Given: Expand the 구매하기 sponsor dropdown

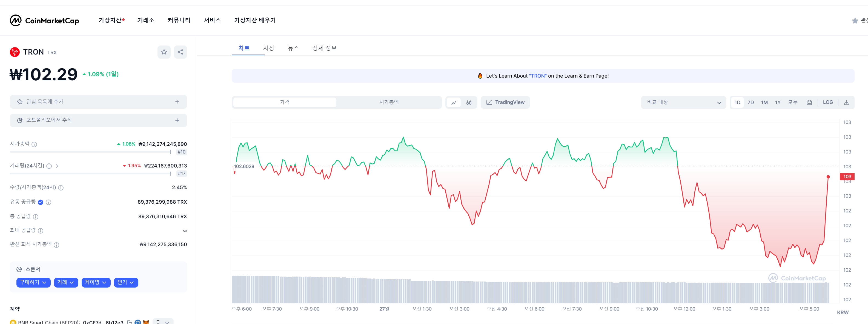Looking at the screenshot, I should coord(33,282).
